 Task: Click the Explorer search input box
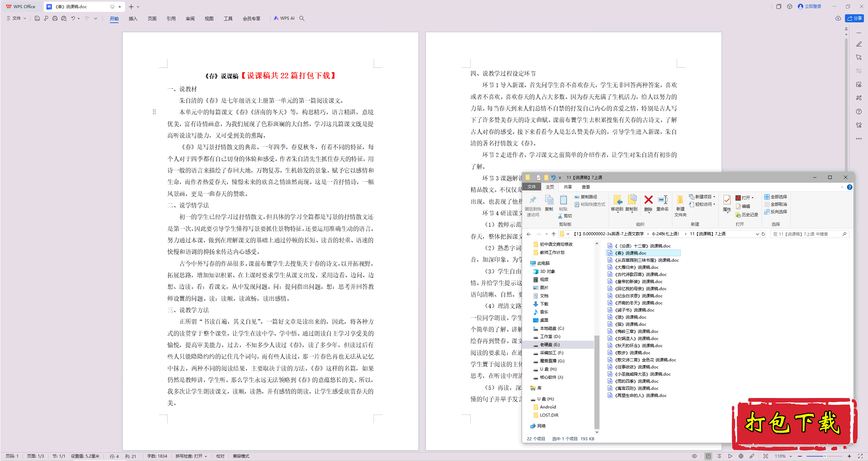(809, 234)
